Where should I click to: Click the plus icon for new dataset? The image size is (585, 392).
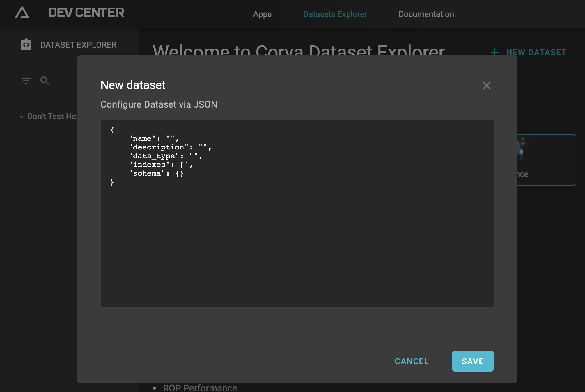coord(495,52)
